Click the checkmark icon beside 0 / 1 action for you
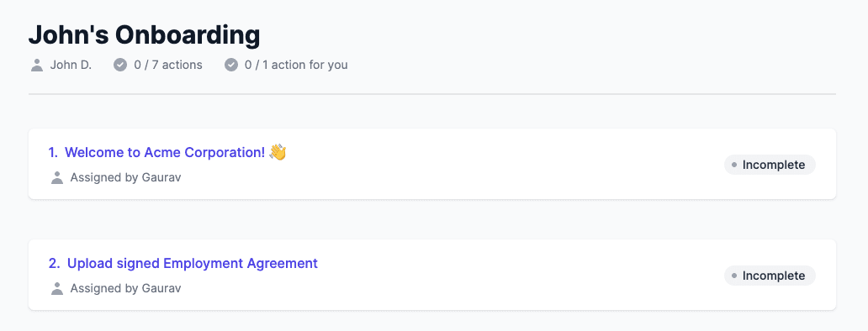The image size is (868, 331). tap(230, 66)
